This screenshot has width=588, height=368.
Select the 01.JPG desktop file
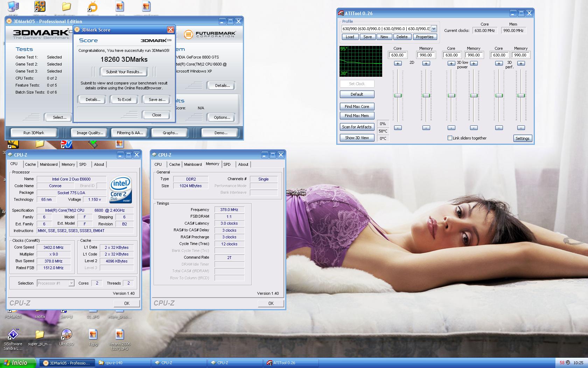pyautogui.click(x=93, y=314)
